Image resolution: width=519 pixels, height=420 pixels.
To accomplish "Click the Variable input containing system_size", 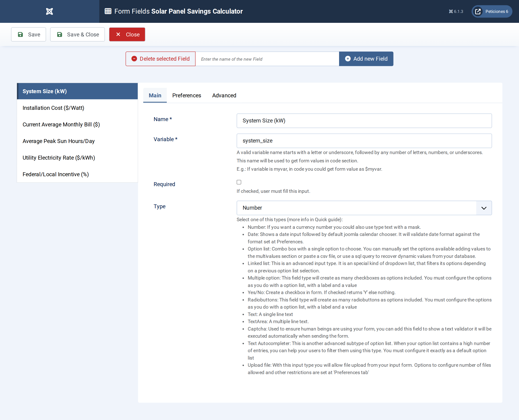I will point(364,141).
